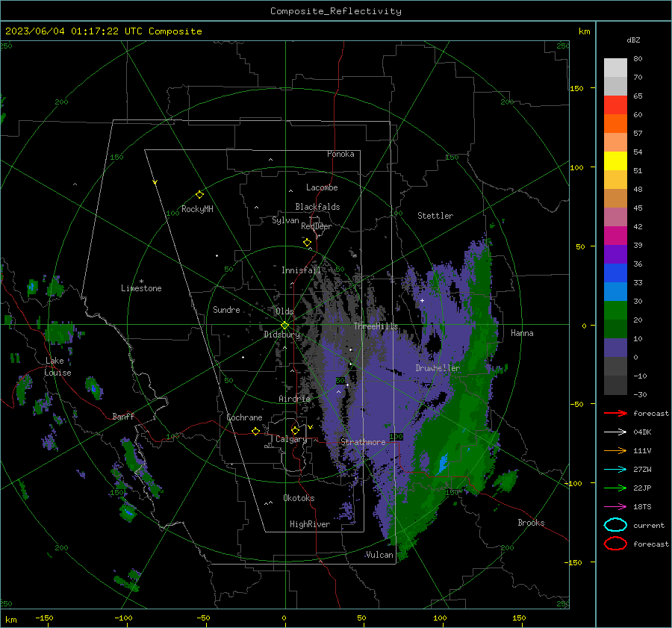This screenshot has width=672, height=628.
Task: Click the blue high-reflectivity cell southeast of Strathmore
Action: tap(443, 464)
